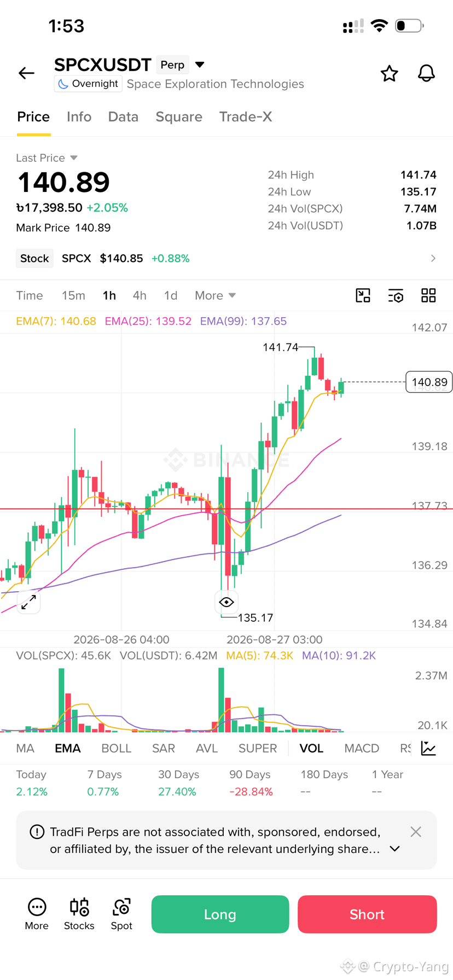Select the Time chart interval
The width and height of the screenshot is (453, 980).
pos(30,295)
